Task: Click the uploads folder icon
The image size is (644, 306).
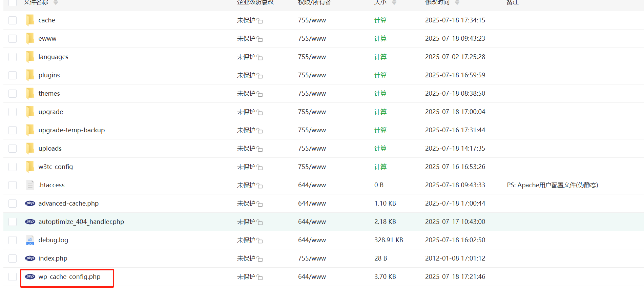Action: pyautogui.click(x=30, y=148)
